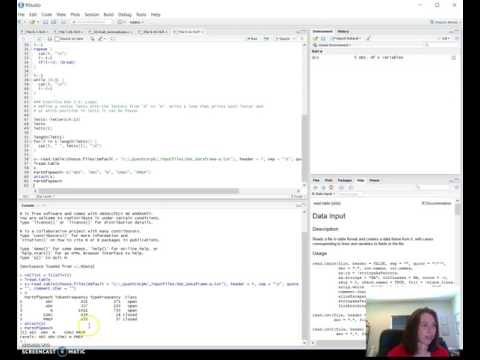This screenshot has height=360, width=480.
Task: Open the R: Data Input topic dropdown
Action: coord(324,194)
